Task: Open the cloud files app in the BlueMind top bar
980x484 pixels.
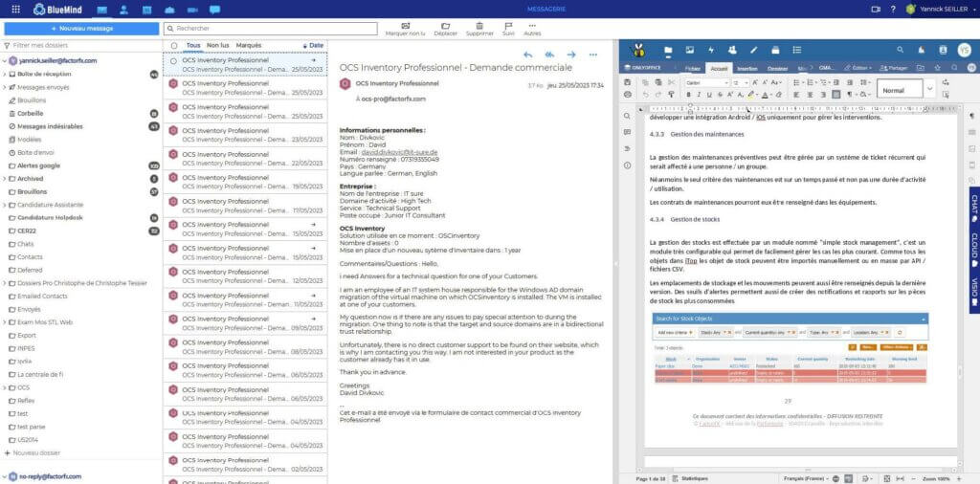Action: pyautogui.click(x=169, y=10)
